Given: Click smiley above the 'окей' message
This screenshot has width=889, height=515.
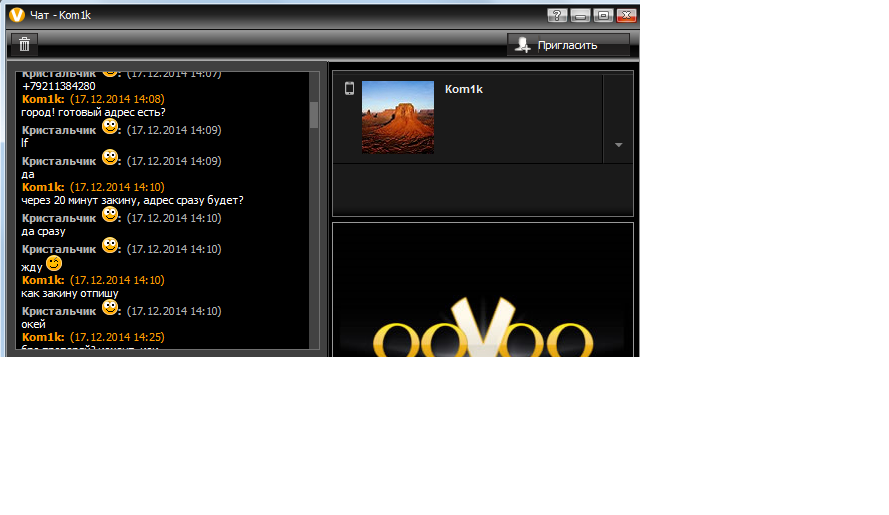Looking at the screenshot, I should [x=110, y=307].
